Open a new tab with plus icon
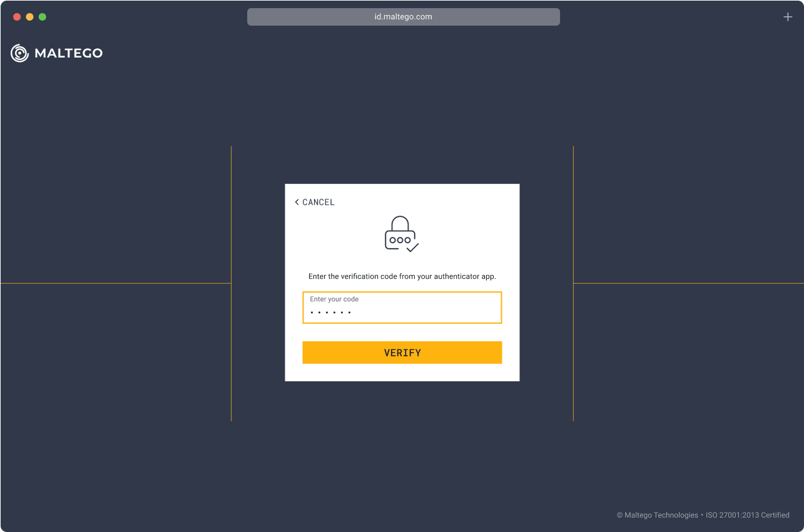 (788, 17)
